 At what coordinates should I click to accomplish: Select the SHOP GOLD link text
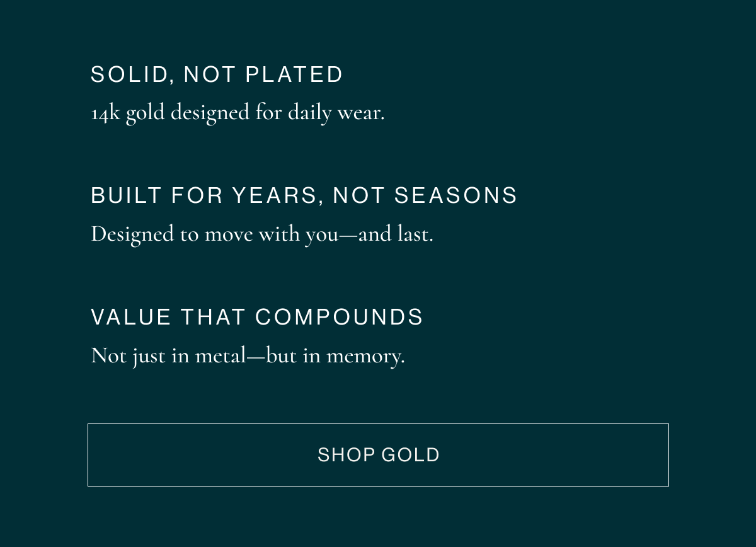coord(378,455)
